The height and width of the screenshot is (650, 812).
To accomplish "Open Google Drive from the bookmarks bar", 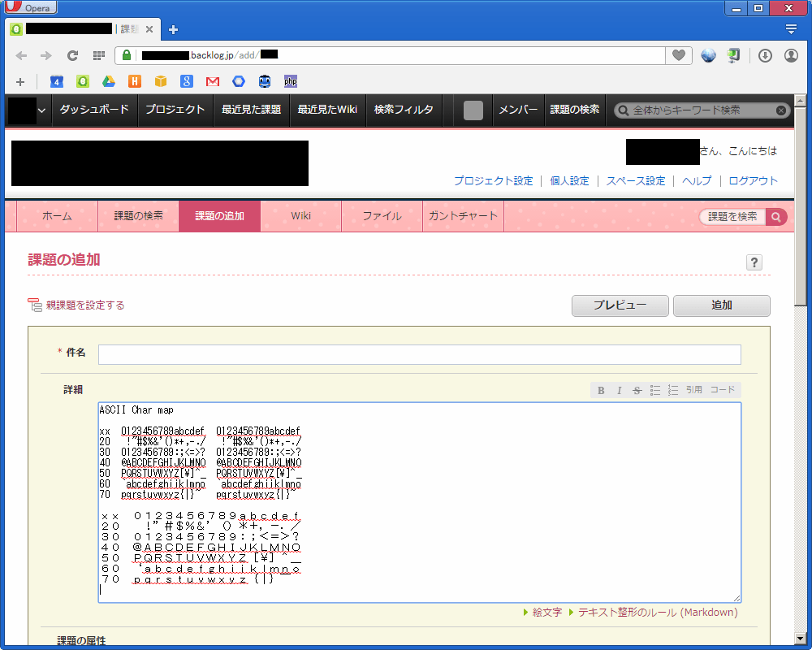I will [x=109, y=81].
